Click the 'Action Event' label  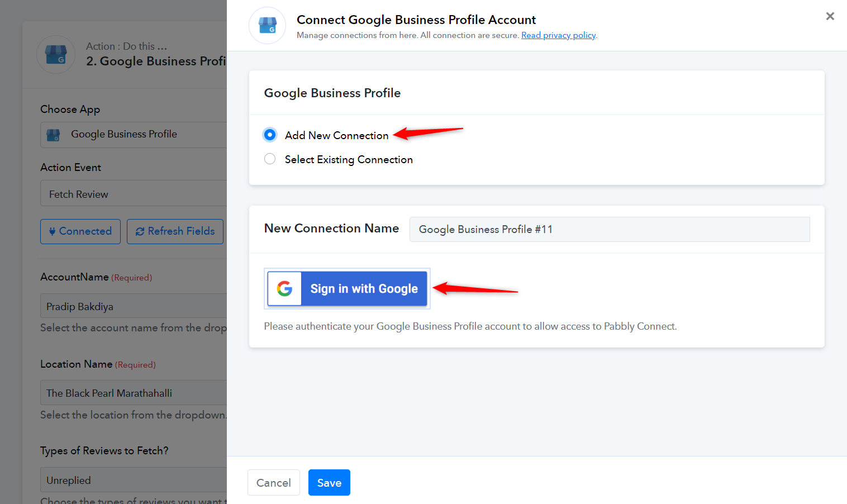[70, 167]
